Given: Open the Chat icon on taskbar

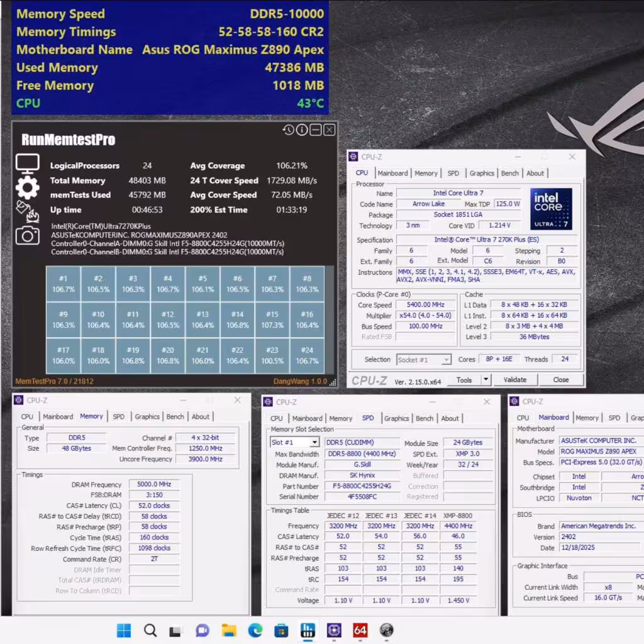Looking at the screenshot, I should [202, 630].
